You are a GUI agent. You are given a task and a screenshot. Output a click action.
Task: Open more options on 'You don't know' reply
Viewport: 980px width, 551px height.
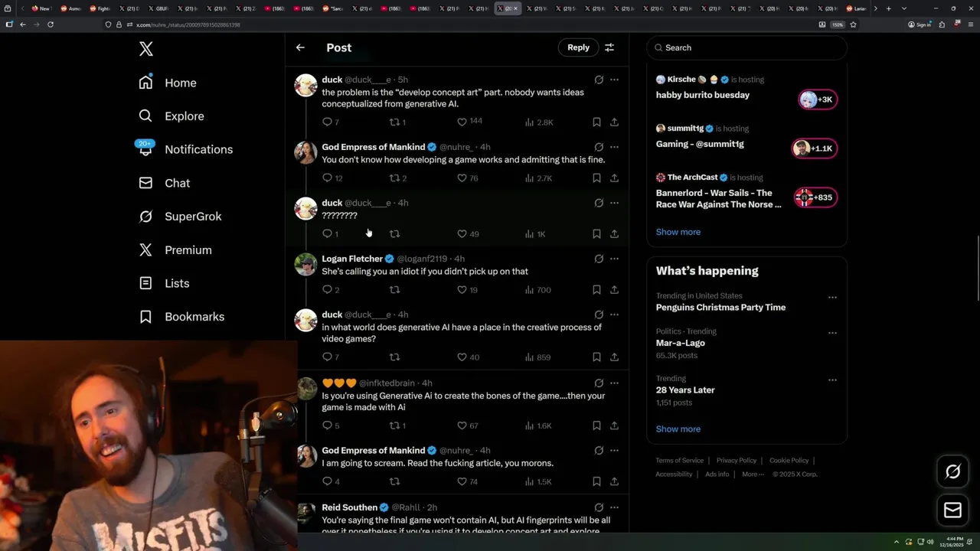pyautogui.click(x=614, y=147)
